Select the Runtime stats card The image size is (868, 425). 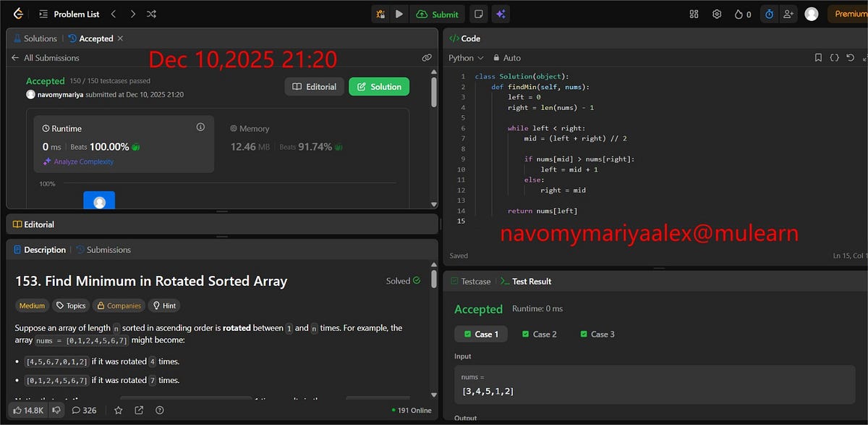pyautogui.click(x=124, y=144)
